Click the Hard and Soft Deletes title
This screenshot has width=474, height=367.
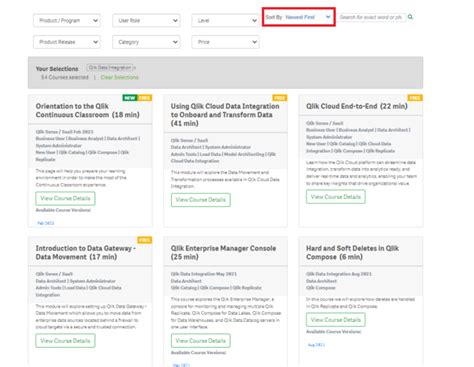click(352, 253)
